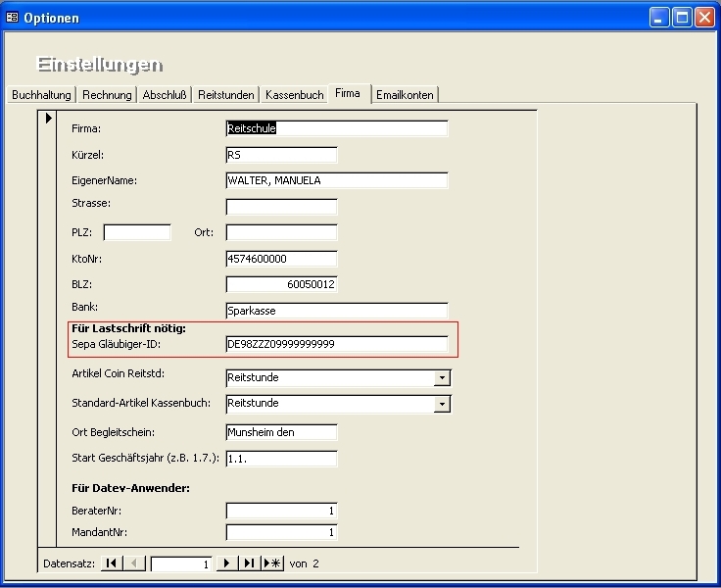Jump to last record button
Image resolution: width=721 pixels, height=588 pixels.
[x=249, y=563]
